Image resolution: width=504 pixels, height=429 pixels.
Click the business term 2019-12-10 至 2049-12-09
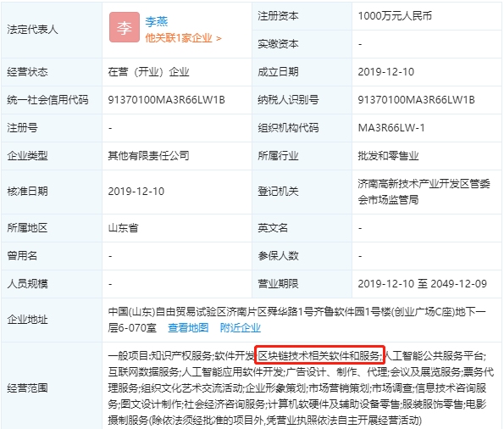423,283
